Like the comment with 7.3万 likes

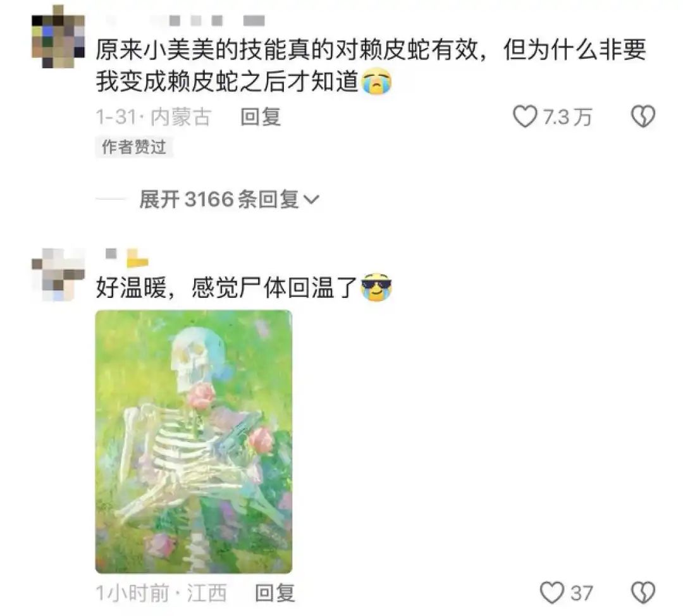525,117
